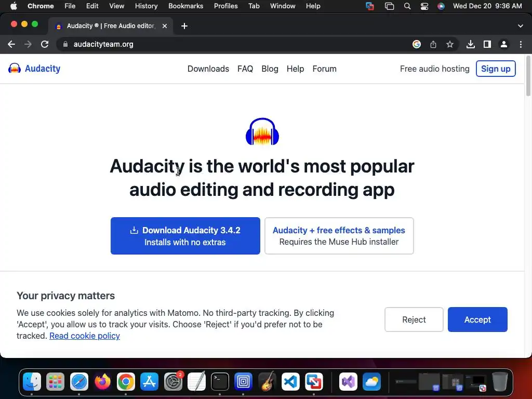Go to Downloads page link
532x399 pixels.
[x=208, y=69]
